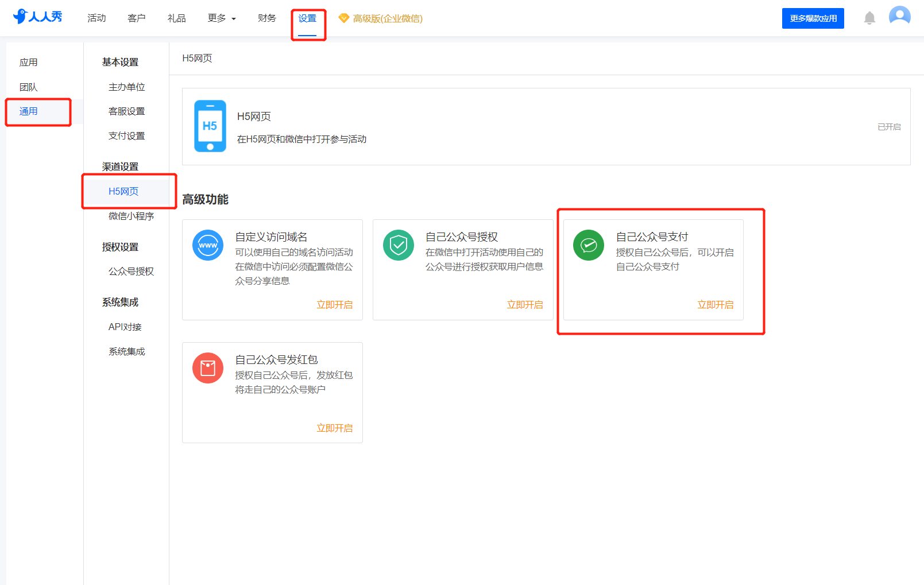Open the 活动 top menu
The height and width of the screenshot is (585, 924).
pos(96,18)
